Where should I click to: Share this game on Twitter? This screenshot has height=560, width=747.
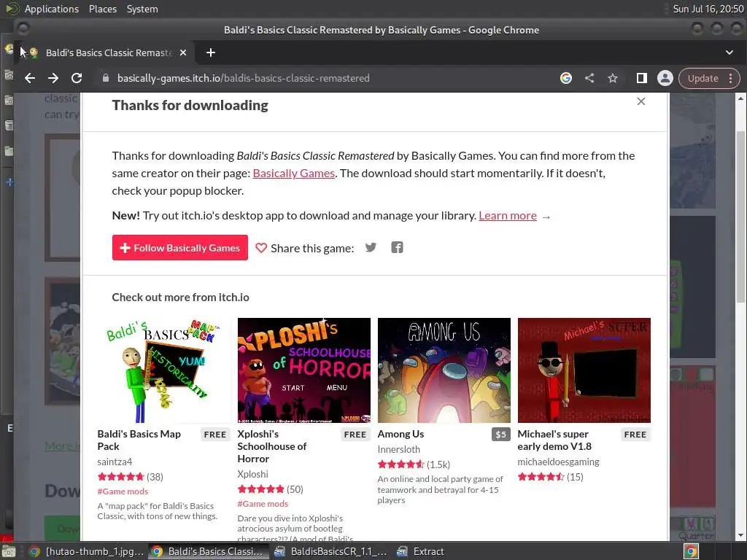click(x=371, y=248)
